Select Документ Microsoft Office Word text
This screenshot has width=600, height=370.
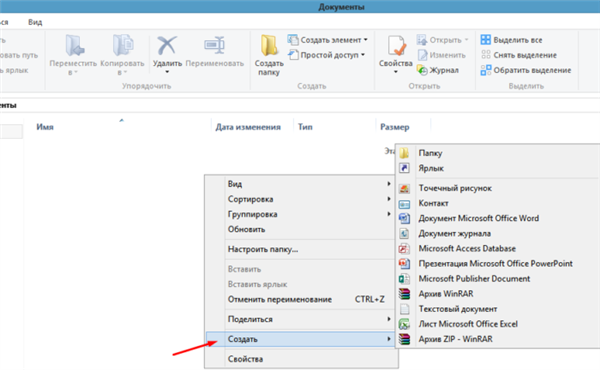point(479,218)
